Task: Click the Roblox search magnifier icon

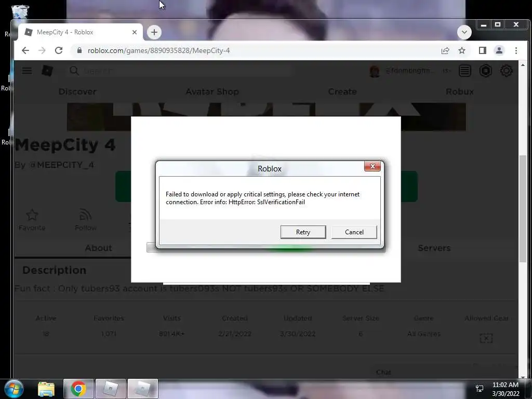Action: pos(74,71)
